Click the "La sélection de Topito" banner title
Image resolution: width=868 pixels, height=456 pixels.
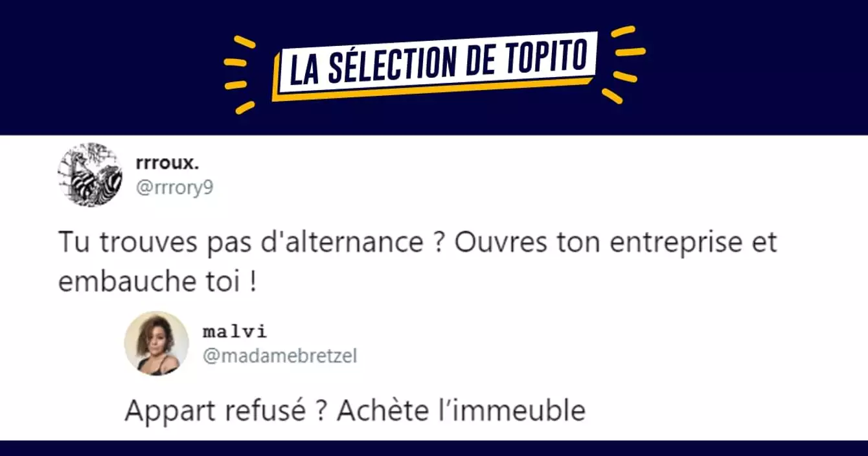point(434,65)
